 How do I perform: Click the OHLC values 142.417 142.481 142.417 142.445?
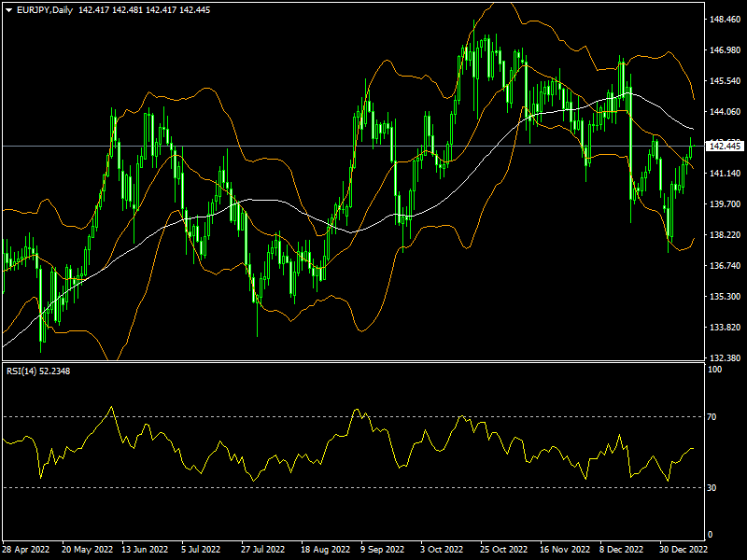click(145, 10)
